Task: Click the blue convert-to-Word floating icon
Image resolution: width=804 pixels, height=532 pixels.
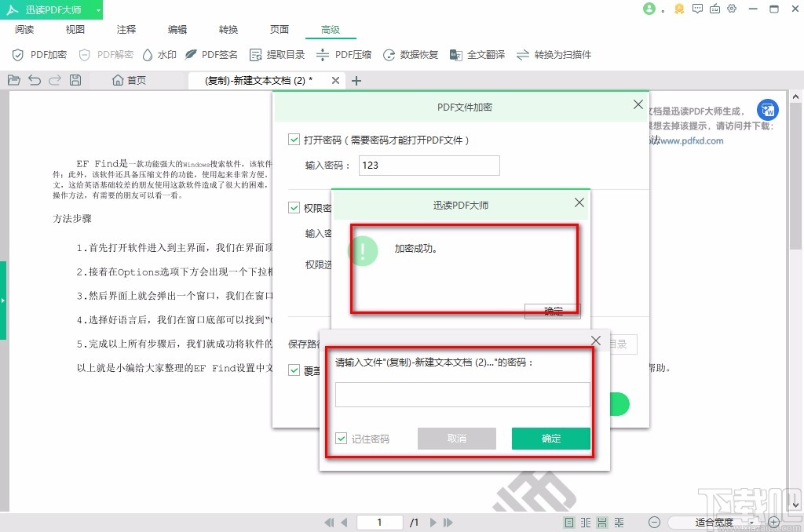Action: pos(768,110)
